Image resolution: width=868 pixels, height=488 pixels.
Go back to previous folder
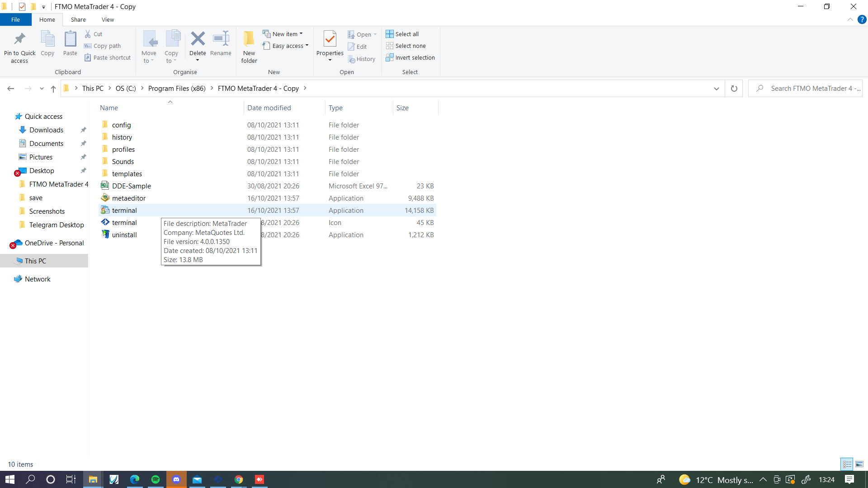pos(11,89)
